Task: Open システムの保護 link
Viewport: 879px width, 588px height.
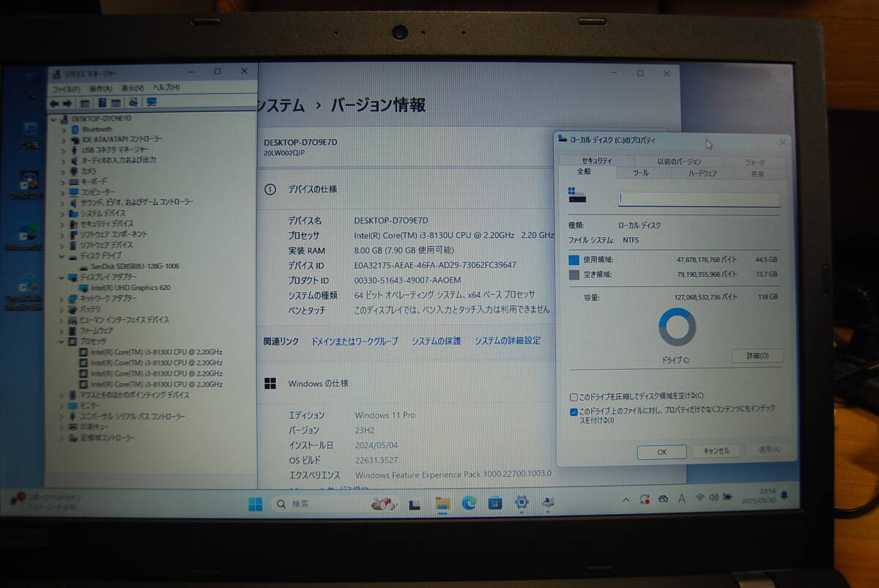Action: [436, 340]
